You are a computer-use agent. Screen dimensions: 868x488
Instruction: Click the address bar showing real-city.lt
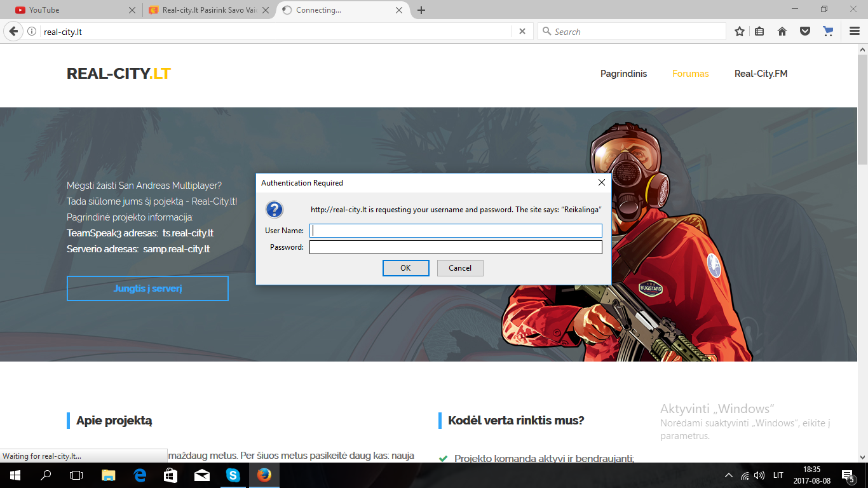point(276,31)
